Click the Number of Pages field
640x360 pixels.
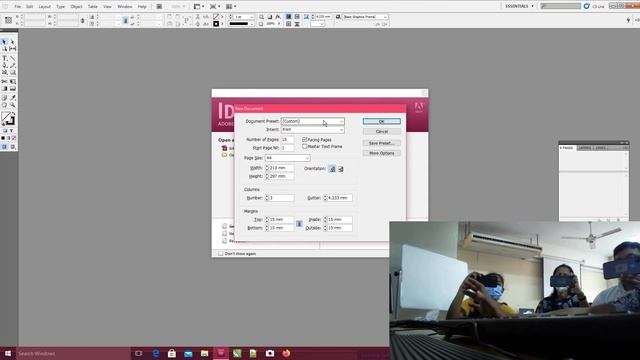tap(287, 140)
